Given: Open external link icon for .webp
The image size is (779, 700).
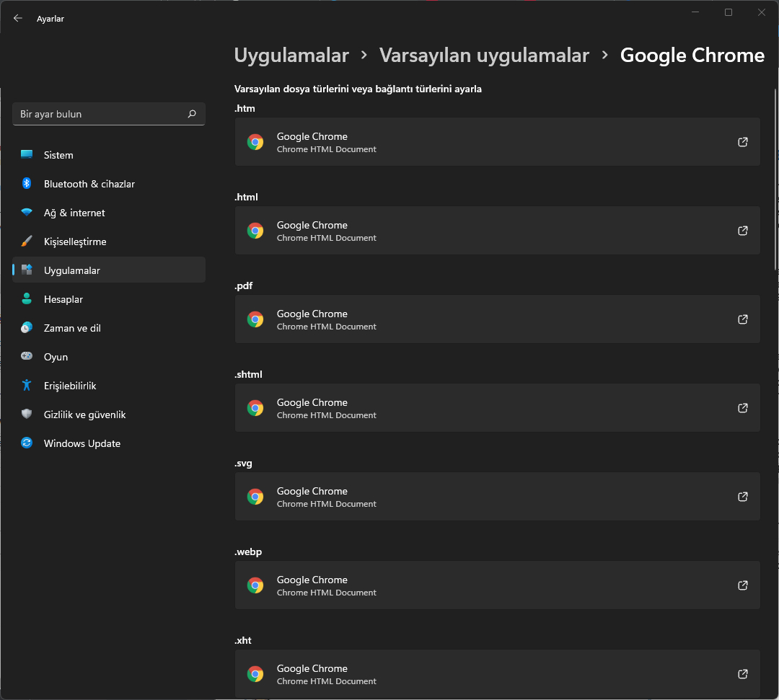Looking at the screenshot, I should 742,585.
